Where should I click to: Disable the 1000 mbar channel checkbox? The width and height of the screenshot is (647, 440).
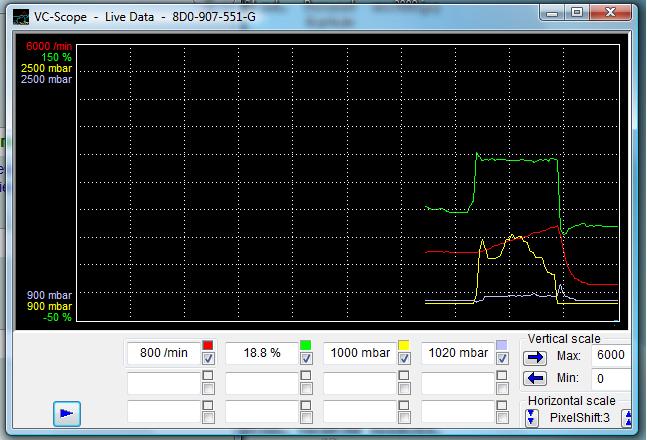[x=404, y=359]
